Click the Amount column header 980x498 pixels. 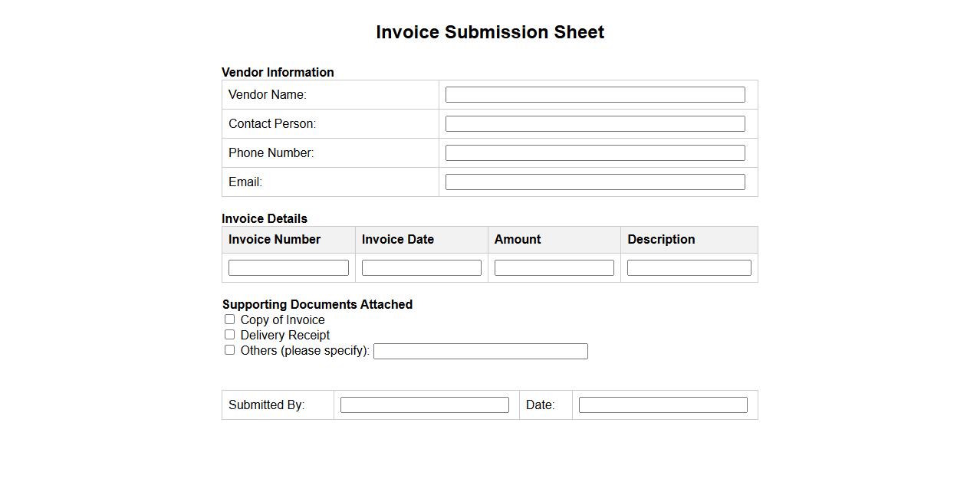(518, 239)
